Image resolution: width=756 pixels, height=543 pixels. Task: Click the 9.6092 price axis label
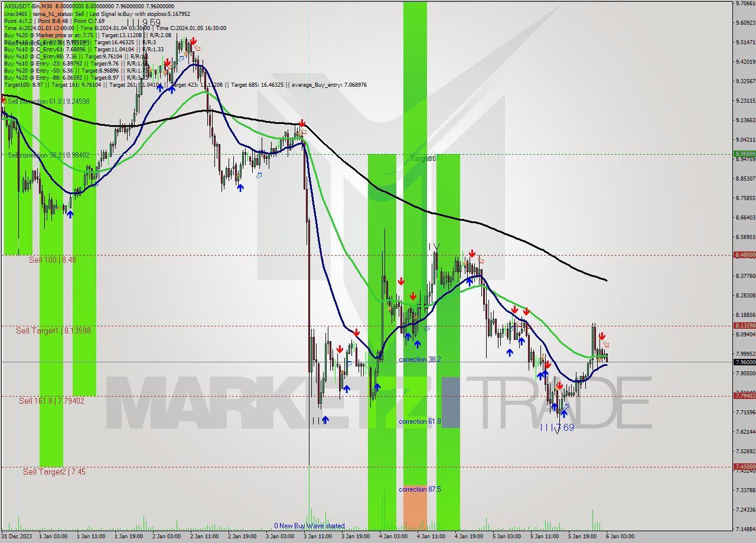(745, 23)
